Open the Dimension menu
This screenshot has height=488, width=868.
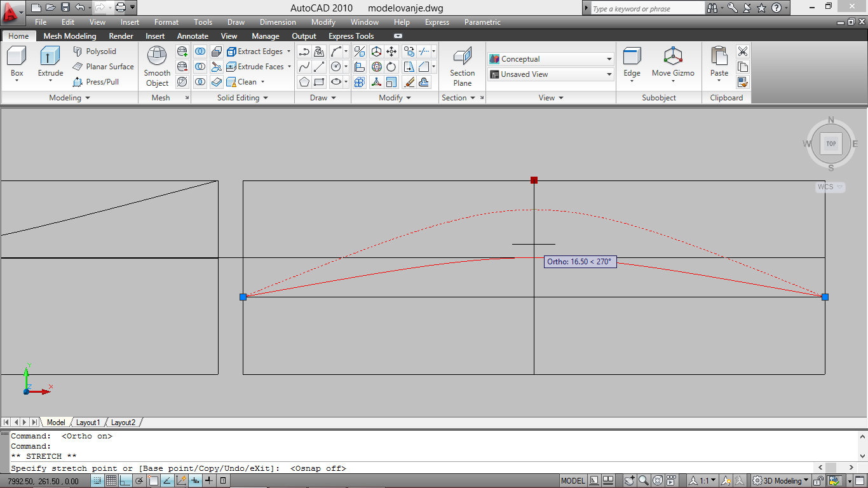coord(278,22)
